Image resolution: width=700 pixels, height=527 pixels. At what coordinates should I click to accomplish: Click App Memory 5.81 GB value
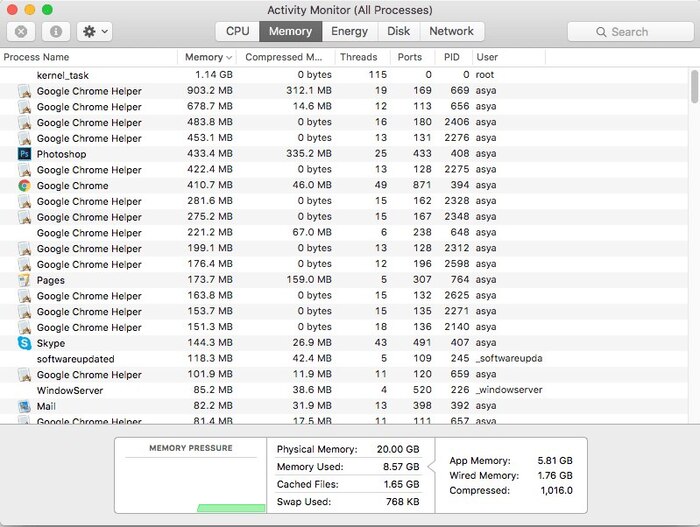tap(555, 460)
